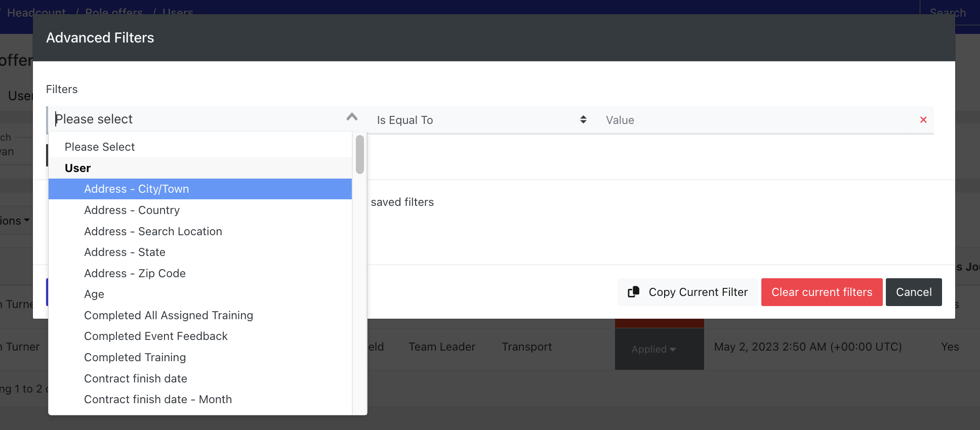Click the copy icon beside Copy Current Filter
The height and width of the screenshot is (430, 980).
tap(633, 292)
